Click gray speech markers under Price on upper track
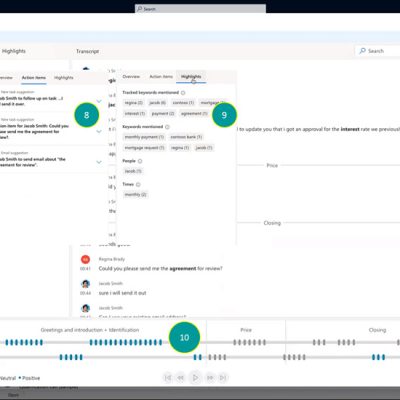The height and width of the screenshot is (400, 400). tap(249, 342)
